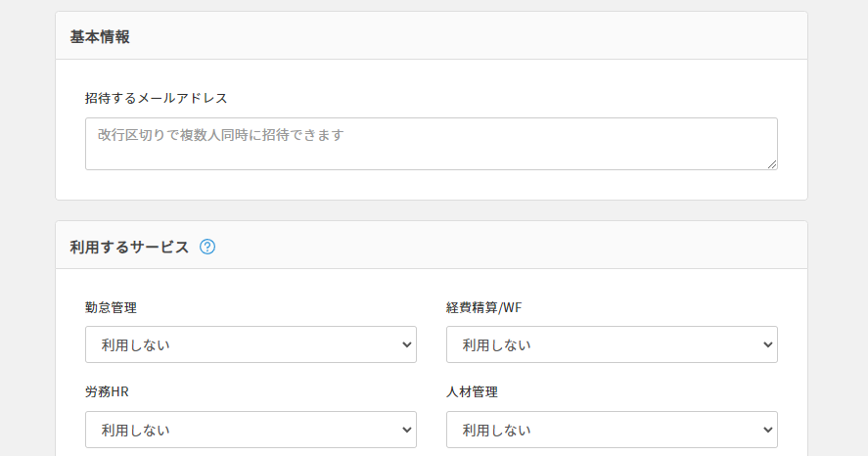Click the 人材管理 label
The image size is (868, 456).
[472, 391]
